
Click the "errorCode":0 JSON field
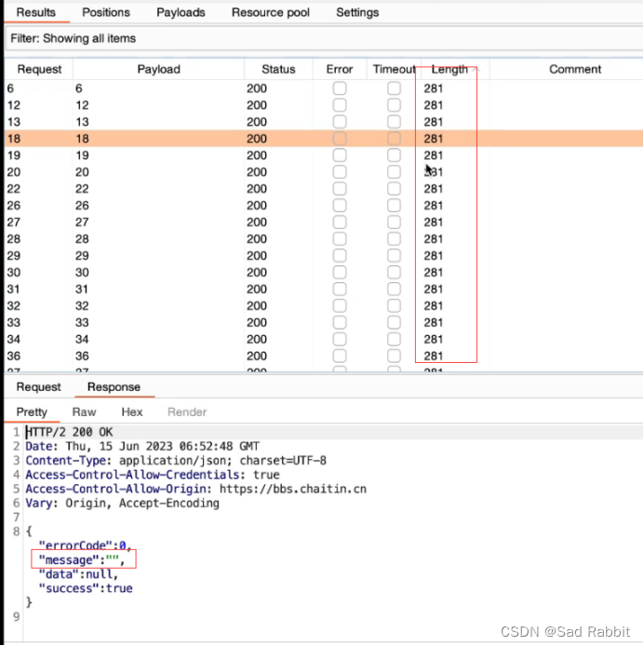[85, 545]
